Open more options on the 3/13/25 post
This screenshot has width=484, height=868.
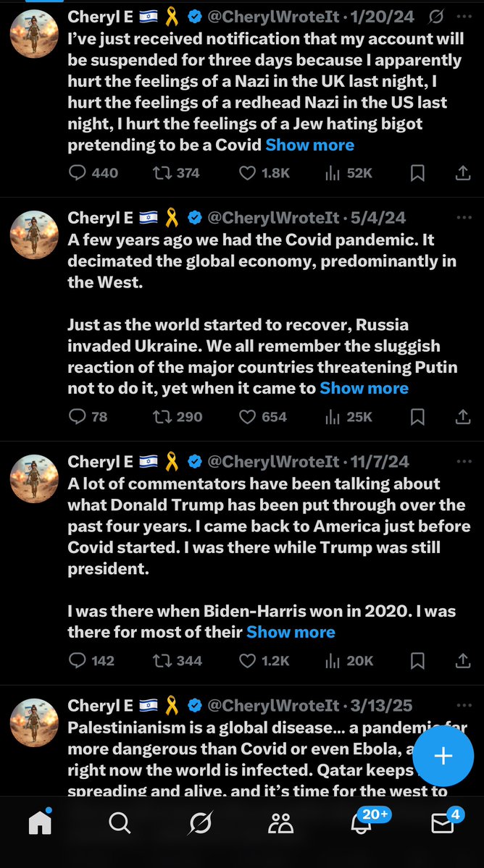click(462, 705)
